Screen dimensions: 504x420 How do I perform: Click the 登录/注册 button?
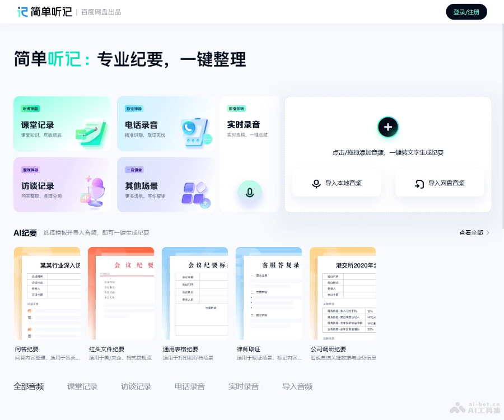click(x=466, y=11)
